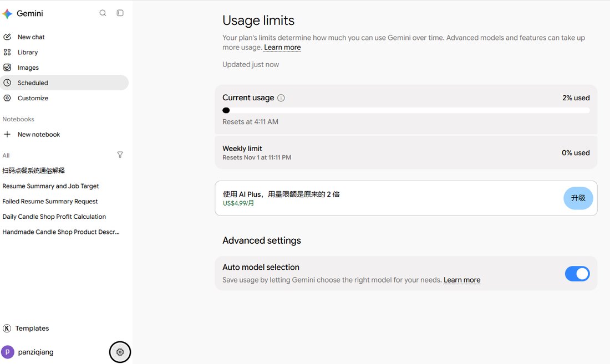Click the Library grid icon
The image size is (610, 364).
(7, 52)
